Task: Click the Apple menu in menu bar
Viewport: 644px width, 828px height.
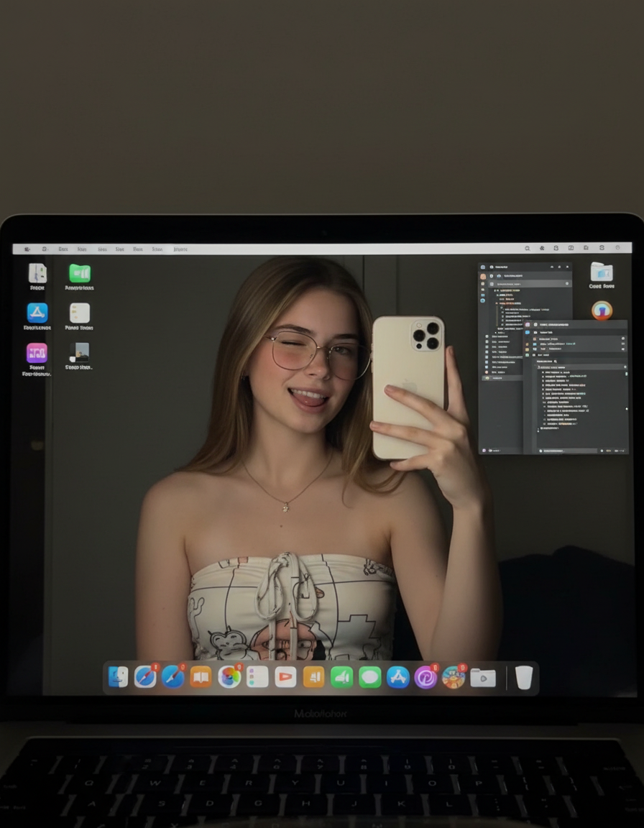Action: pos(27,249)
